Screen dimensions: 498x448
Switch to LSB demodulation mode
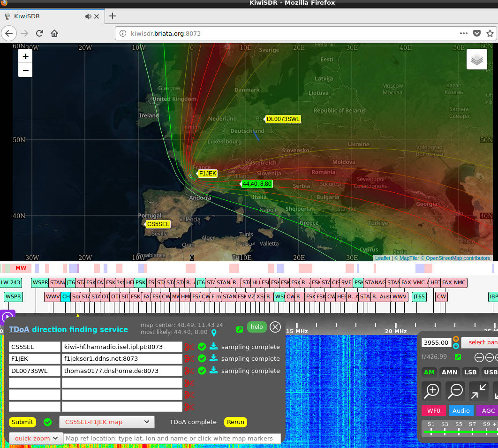pyautogui.click(x=470, y=372)
